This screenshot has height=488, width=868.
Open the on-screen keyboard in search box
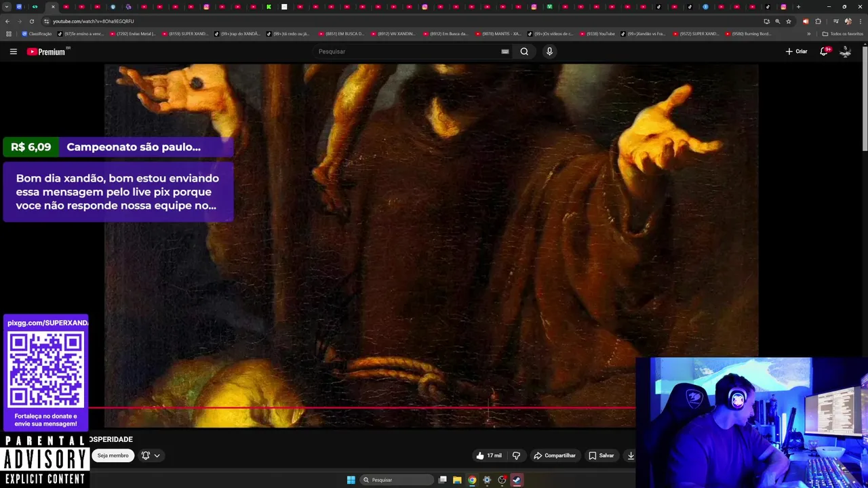(x=505, y=52)
